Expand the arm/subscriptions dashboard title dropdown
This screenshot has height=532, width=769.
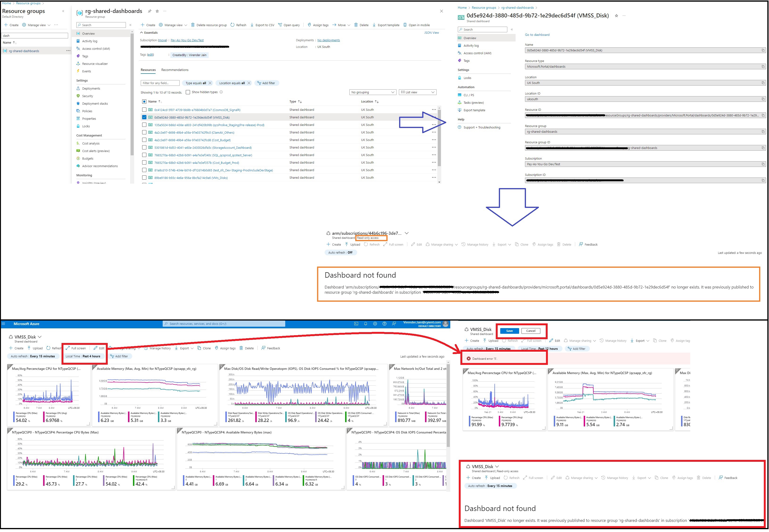(407, 233)
